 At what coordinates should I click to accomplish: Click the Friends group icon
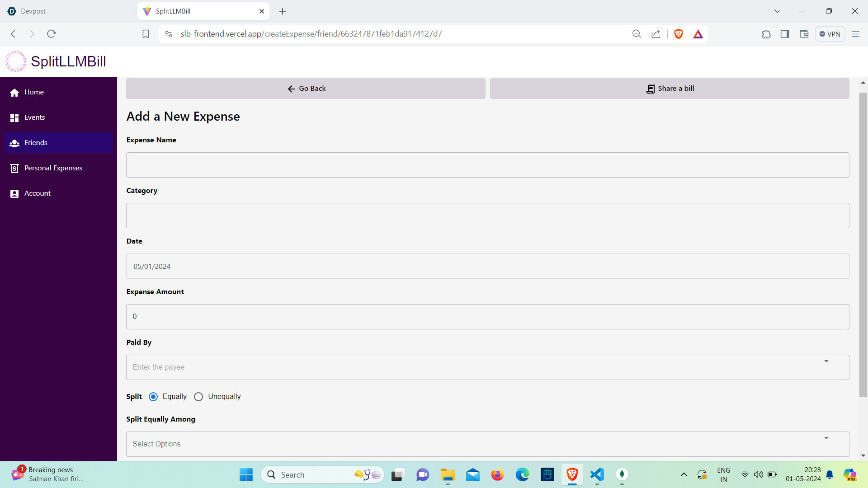(14, 143)
